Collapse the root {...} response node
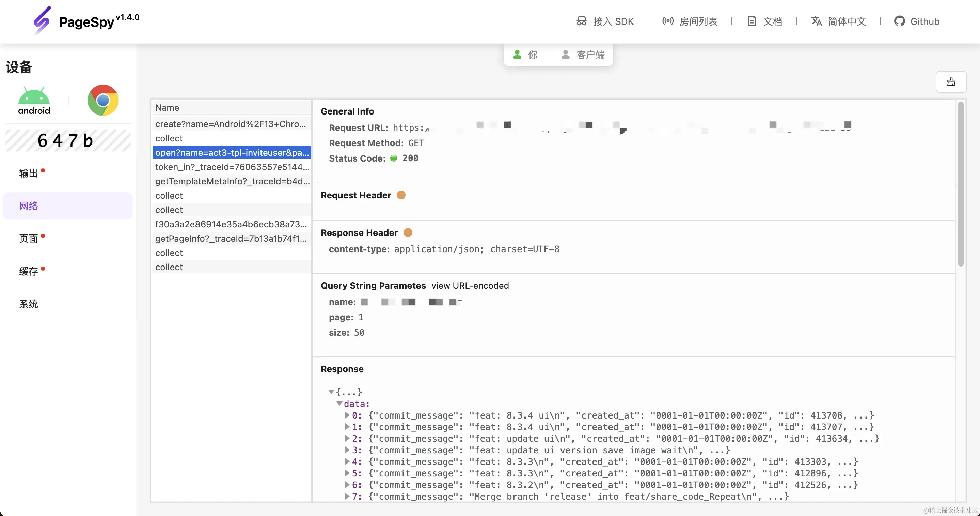The width and height of the screenshot is (980, 516). pos(331,392)
